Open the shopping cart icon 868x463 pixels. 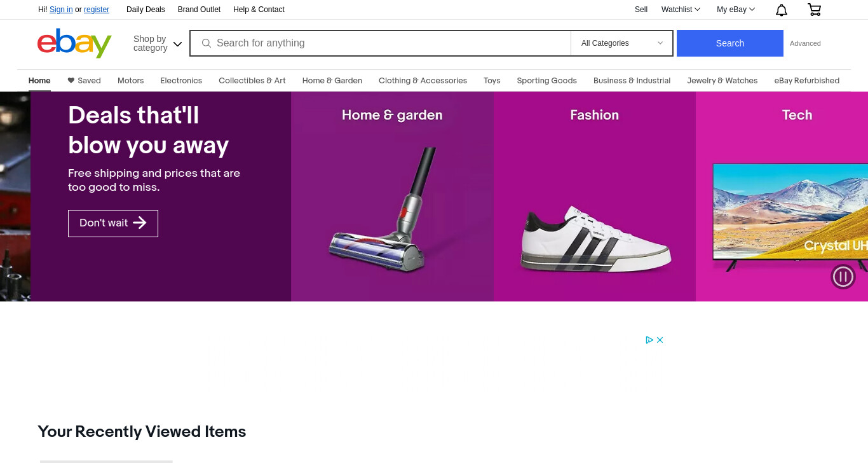[x=814, y=10]
